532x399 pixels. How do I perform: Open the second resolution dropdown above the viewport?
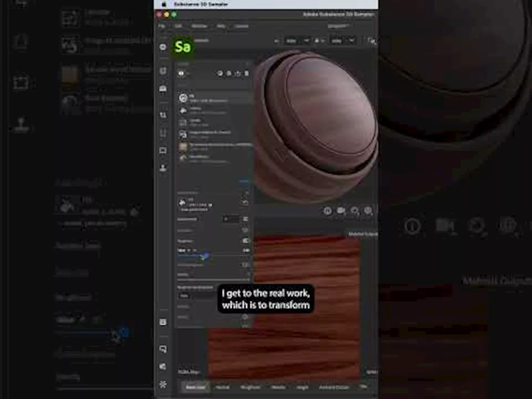pyautogui.click(x=342, y=41)
